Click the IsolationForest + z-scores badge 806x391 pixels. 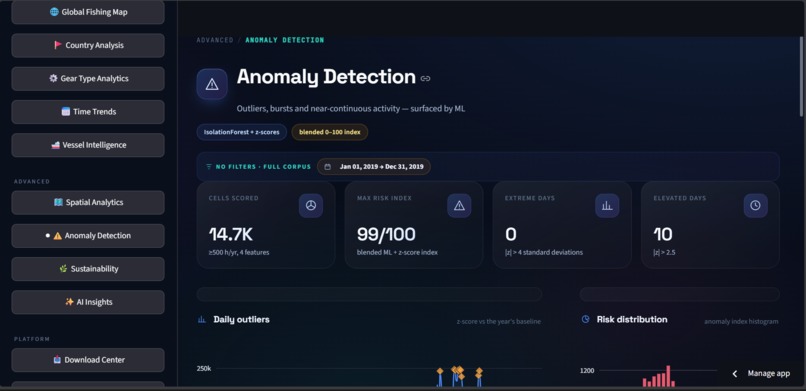coord(242,132)
